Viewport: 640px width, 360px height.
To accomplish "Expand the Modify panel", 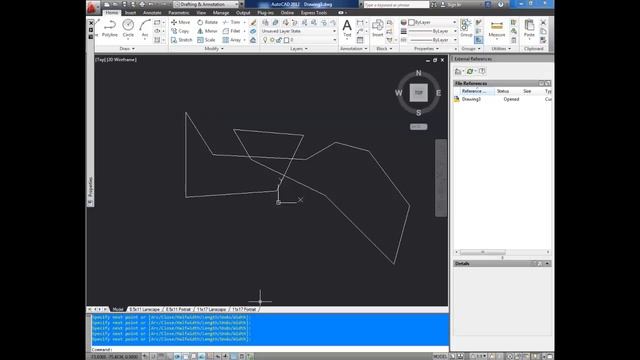I will (x=214, y=49).
